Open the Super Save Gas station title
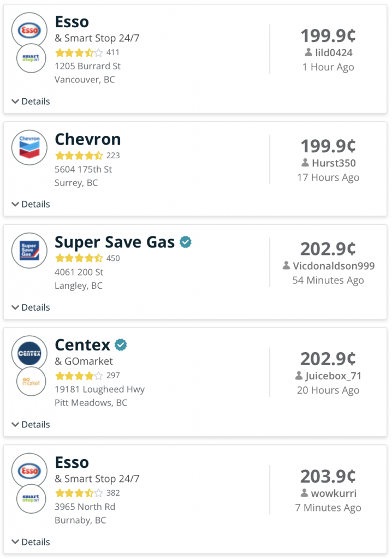 [115, 242]
